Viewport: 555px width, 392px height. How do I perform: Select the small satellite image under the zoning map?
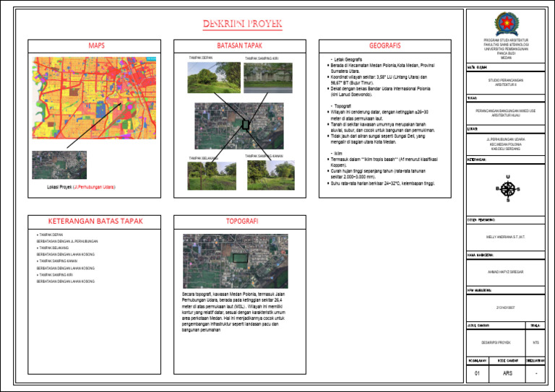tap(59, 165)
